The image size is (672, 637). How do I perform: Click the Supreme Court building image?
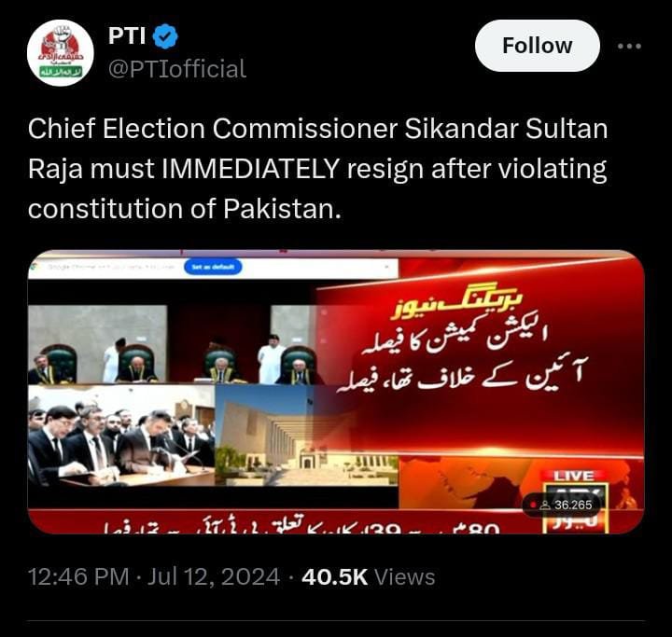point(306,436)
